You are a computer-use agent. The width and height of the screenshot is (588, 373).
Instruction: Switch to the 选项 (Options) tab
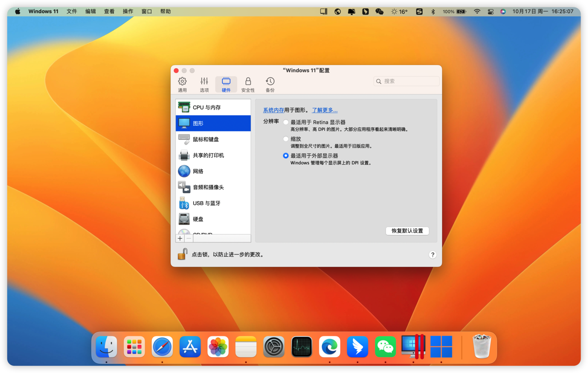[204, 84]
